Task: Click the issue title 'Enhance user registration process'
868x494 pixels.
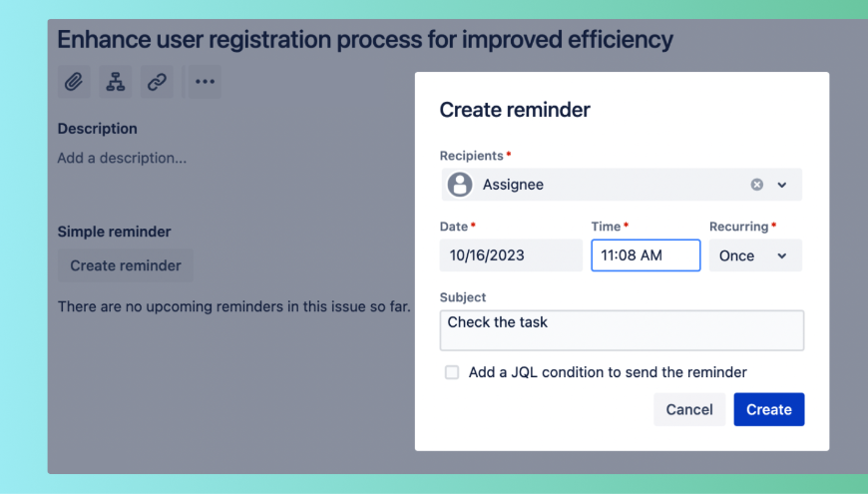Action: pos(365,40)
